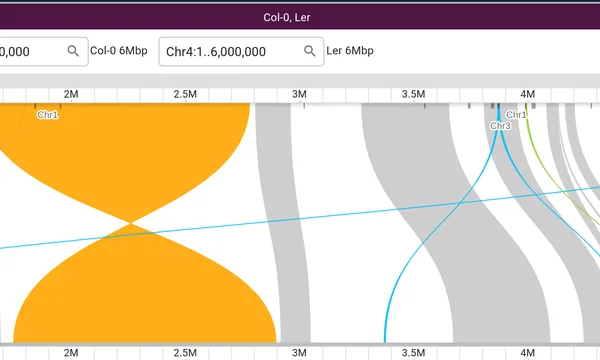Click the Ler 6Mbp label

coord(350,51)
